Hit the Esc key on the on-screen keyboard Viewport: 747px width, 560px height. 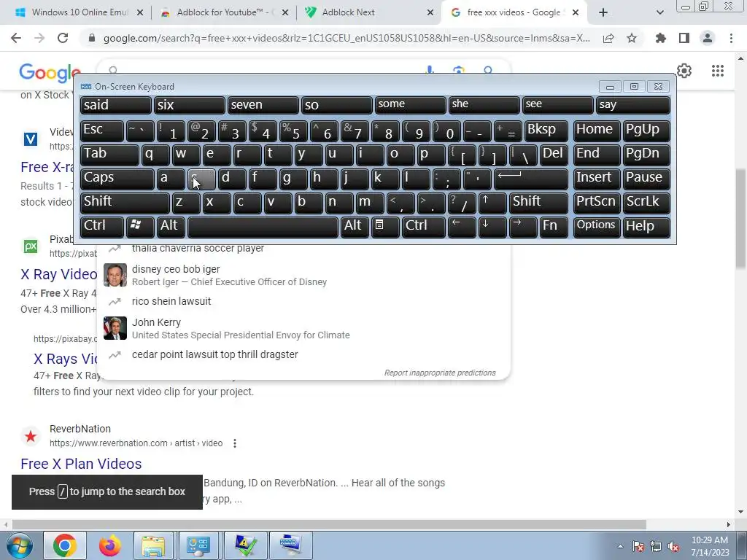coord(102,131)
